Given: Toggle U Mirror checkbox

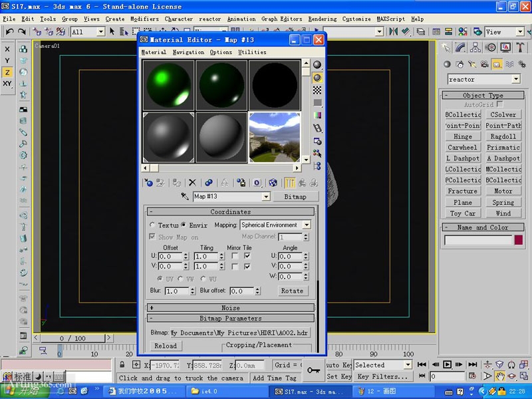Looking at the screenshot, I should [x=235, y=256].
